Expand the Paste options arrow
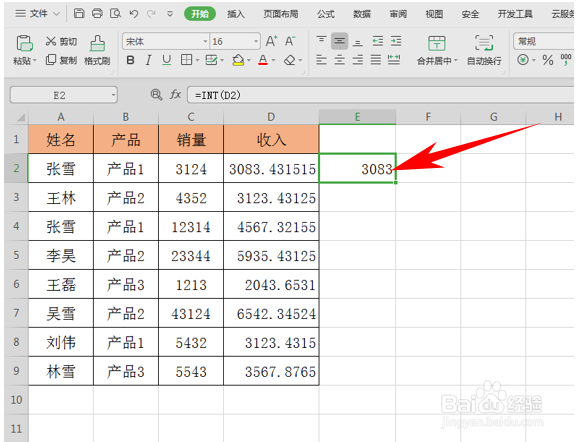The image size is (576, 442). tap(35, 61)
